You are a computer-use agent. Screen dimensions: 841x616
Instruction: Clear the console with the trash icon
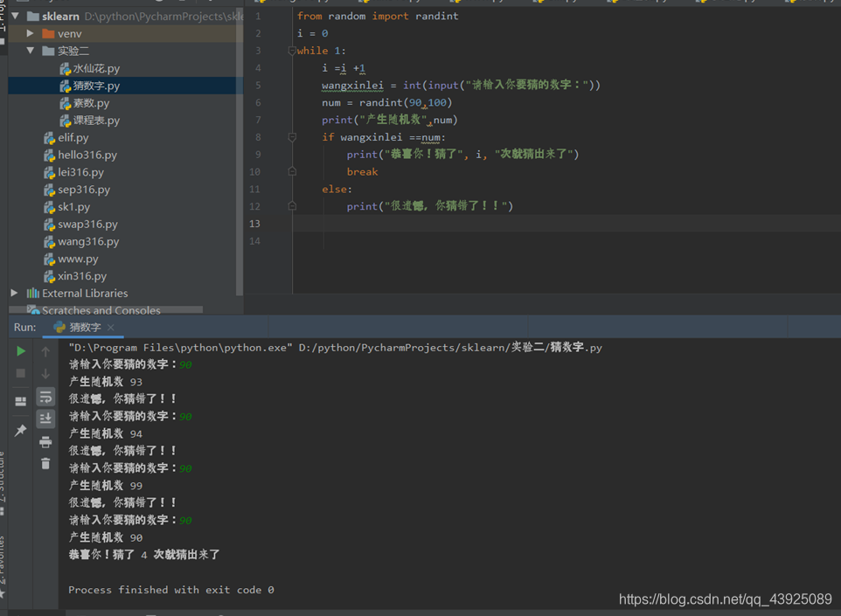click(45, 463)
